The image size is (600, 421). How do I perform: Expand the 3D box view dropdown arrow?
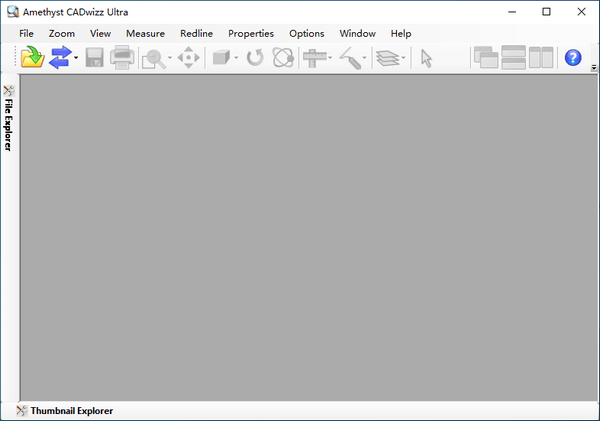click(236, 58)
